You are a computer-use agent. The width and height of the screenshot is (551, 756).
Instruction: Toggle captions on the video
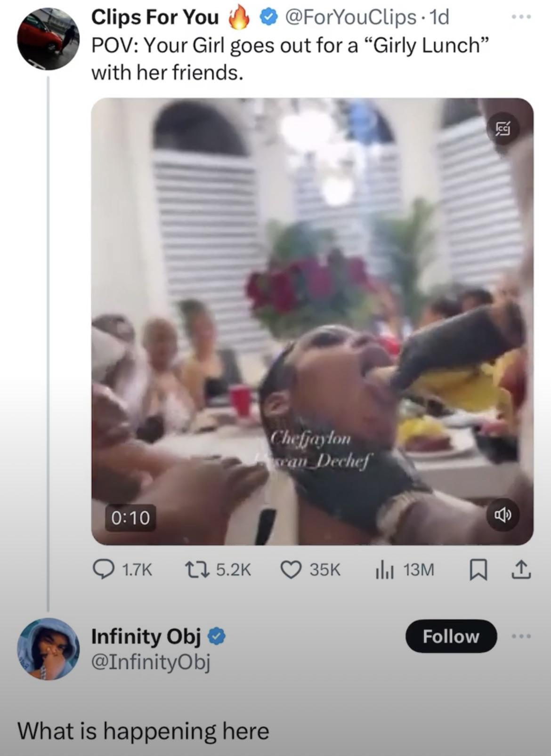click(x=503, y=129)
